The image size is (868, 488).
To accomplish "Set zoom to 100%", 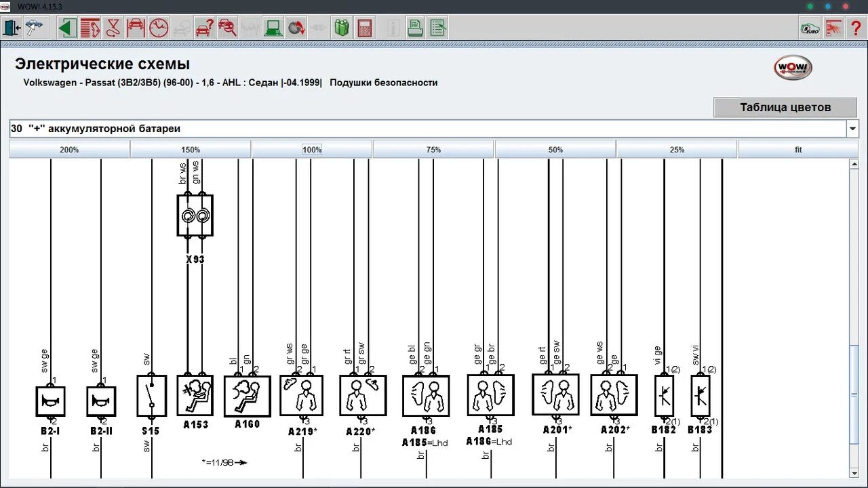I will [312, 150].
